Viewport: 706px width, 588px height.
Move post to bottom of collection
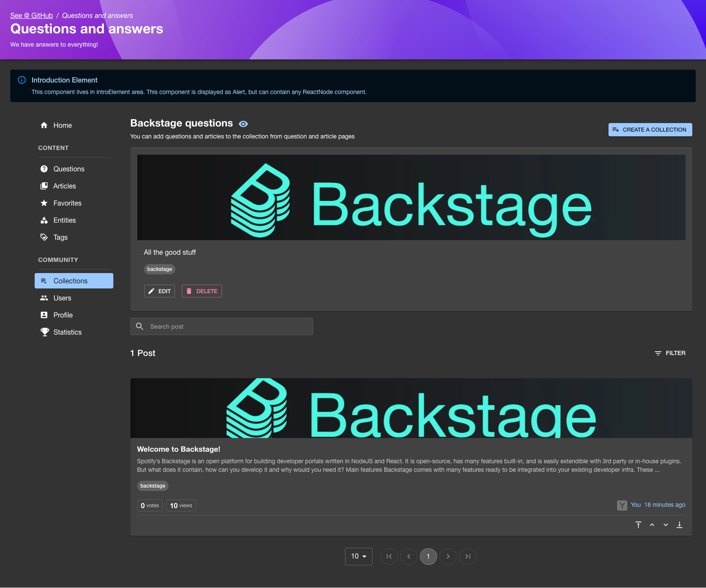(679, 525)
